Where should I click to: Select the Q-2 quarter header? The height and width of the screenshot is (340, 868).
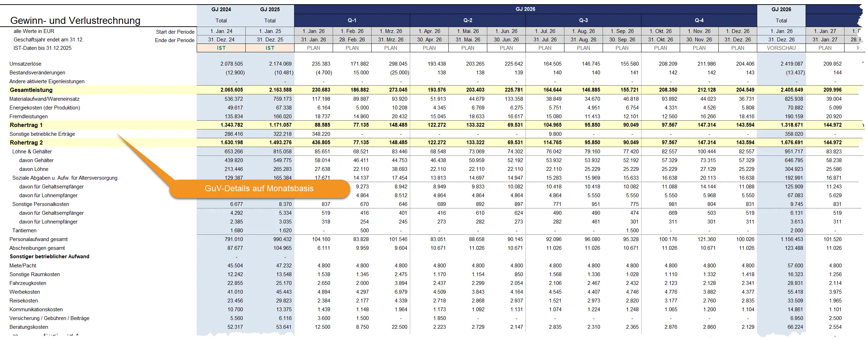click(x=467, y=20)
